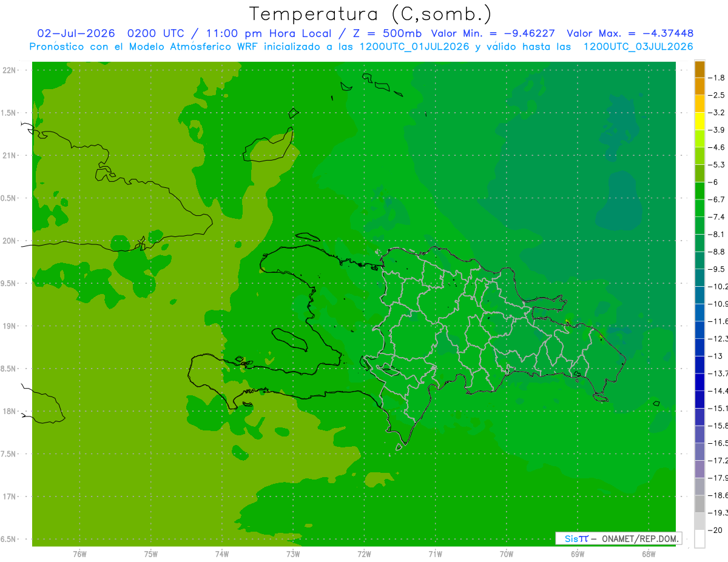The width and height of the screenshot is (728, 562).
Task: Click the '1200UTC_01JUL2026' initialization time text
Action: pos(414,47)
